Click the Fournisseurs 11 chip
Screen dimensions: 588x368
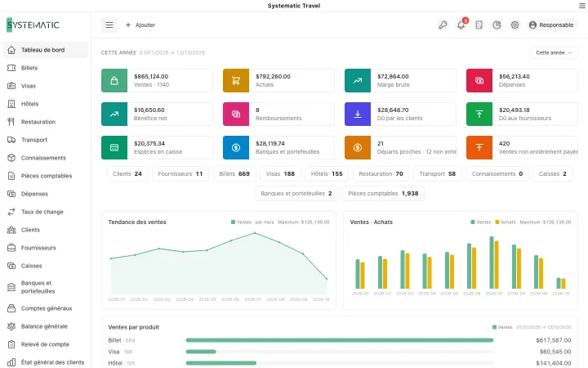pyautogui.click(x=180, y=174)
